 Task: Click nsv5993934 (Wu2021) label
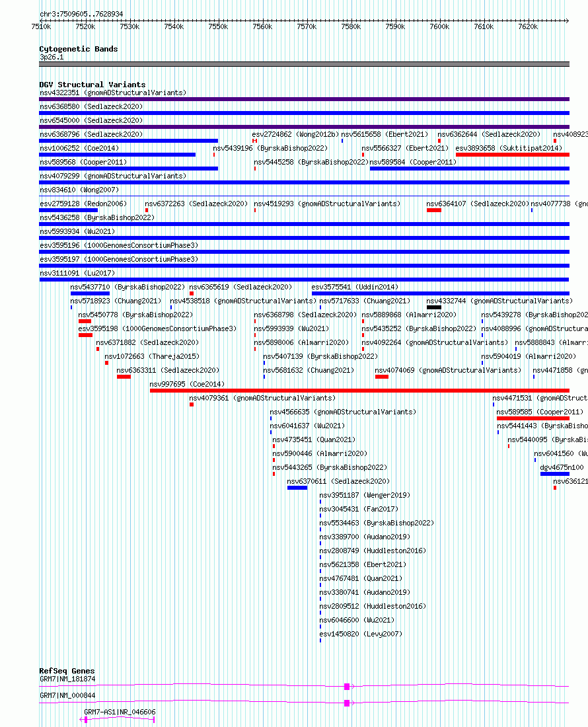click(x=77, y=232)
